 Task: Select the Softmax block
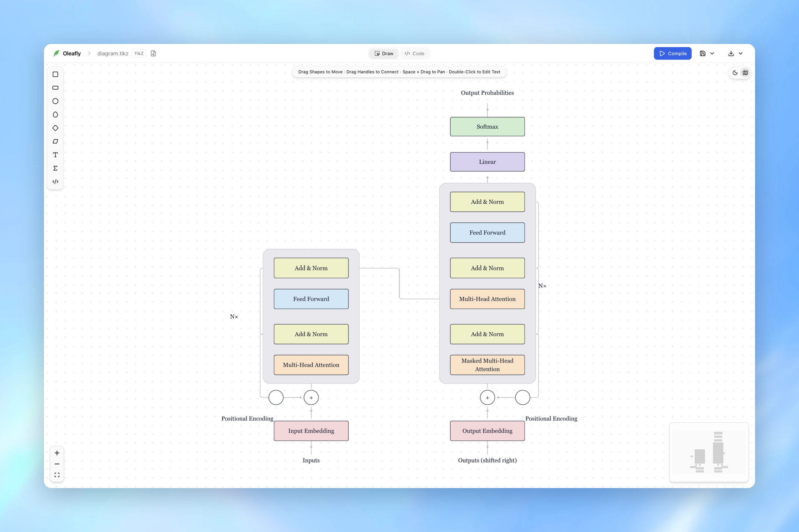tap(487, 127)
